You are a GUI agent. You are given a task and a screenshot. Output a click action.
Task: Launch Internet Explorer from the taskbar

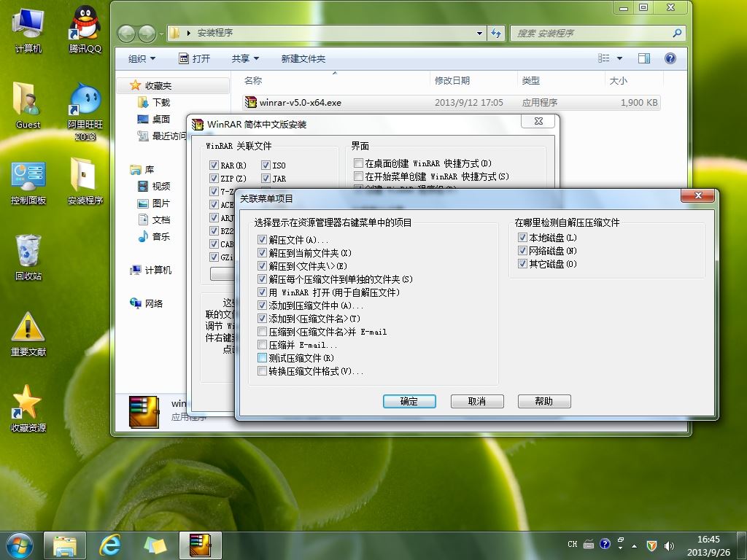point(110,545)
